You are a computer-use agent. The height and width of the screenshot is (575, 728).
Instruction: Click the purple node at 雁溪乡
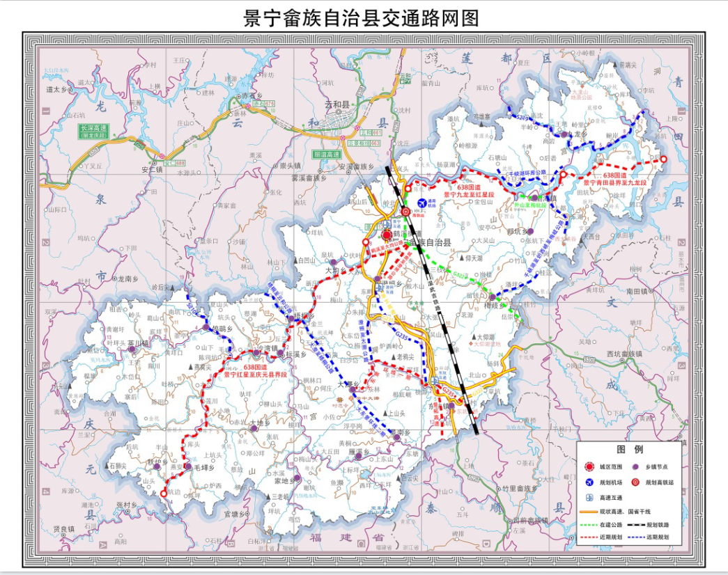tap(359, 456)
